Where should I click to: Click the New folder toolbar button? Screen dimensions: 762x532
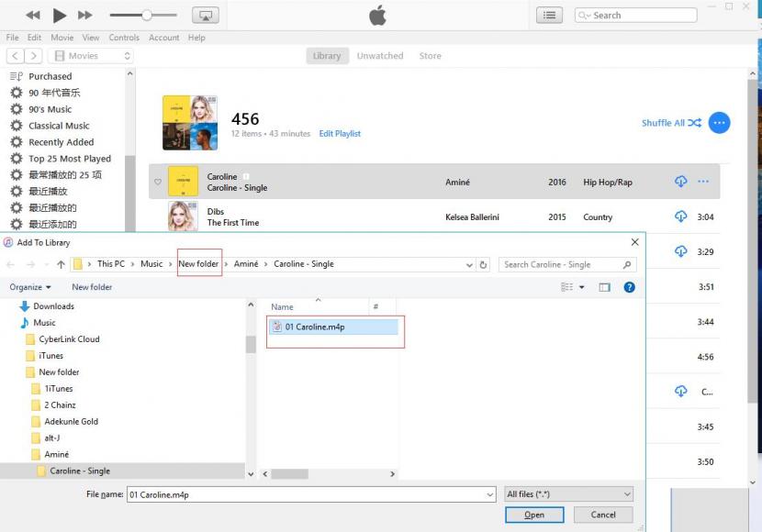click(x=92, y=287)
